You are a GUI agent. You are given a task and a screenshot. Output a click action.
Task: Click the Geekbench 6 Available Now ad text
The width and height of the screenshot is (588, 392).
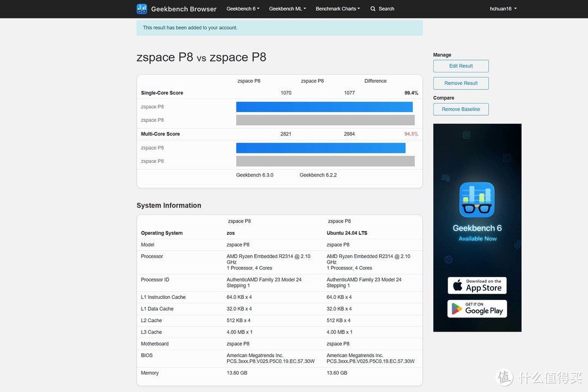477,232
